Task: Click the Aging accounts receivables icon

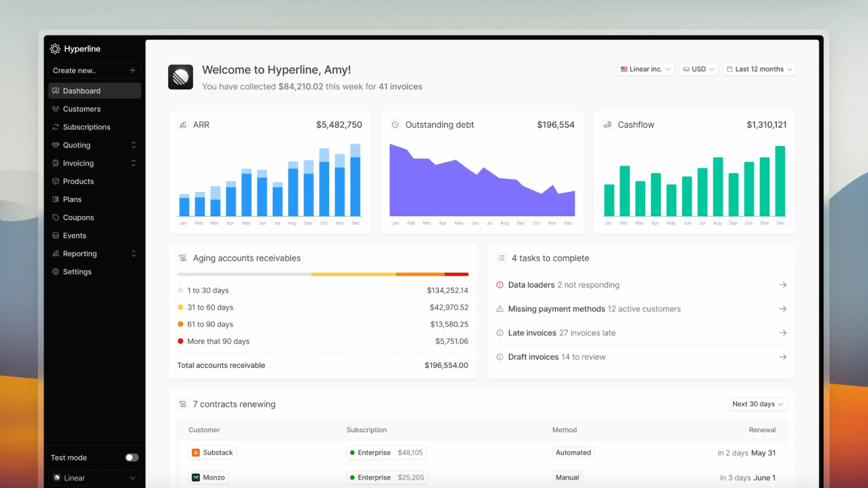Action: tap(183, 258)
